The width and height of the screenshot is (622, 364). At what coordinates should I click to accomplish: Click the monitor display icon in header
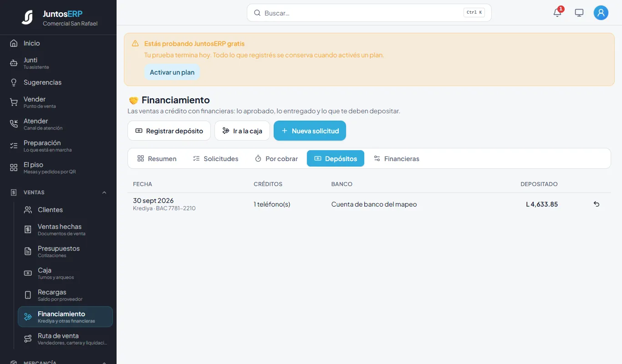tap(579, 13)
